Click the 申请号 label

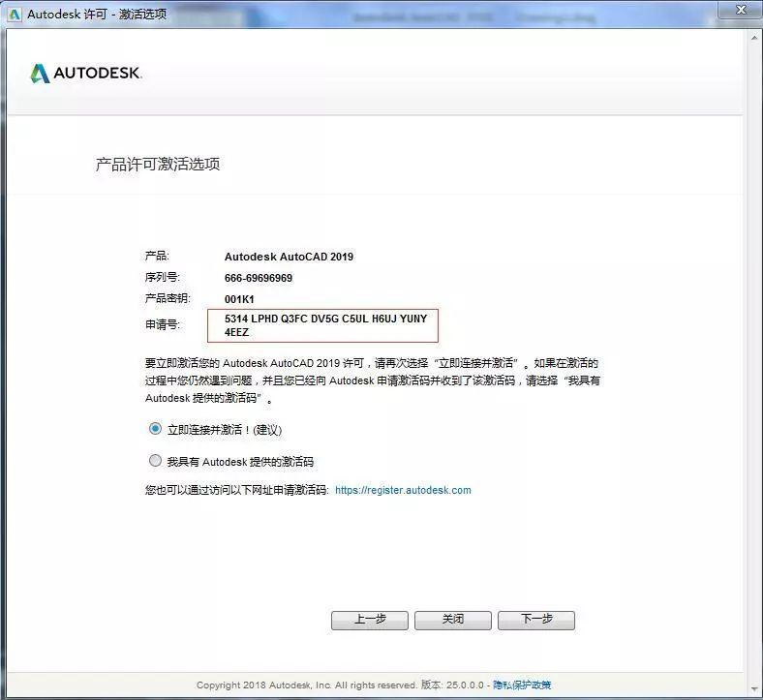[163, 324]
